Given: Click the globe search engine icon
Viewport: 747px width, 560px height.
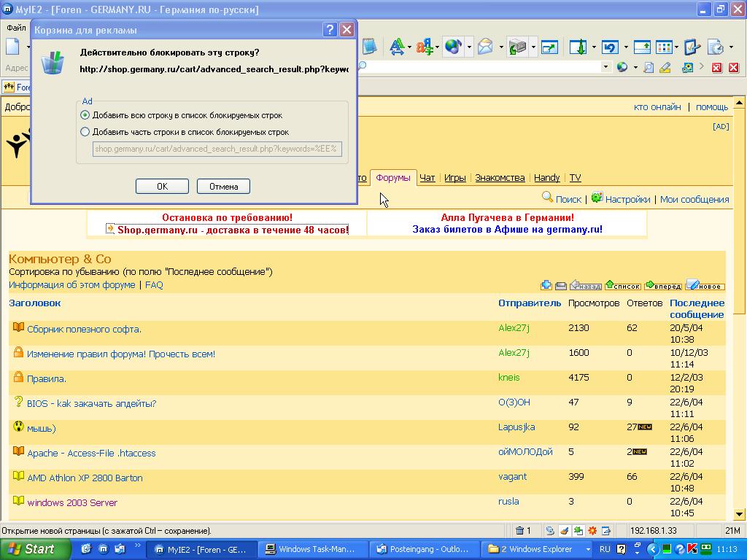Looking at the screenshot, I should tap(622, 67).
